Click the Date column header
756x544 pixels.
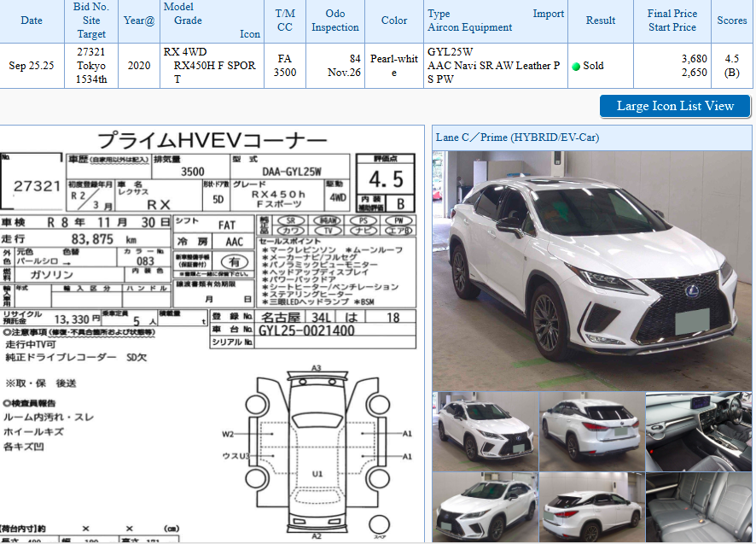[x=32, y=20]
